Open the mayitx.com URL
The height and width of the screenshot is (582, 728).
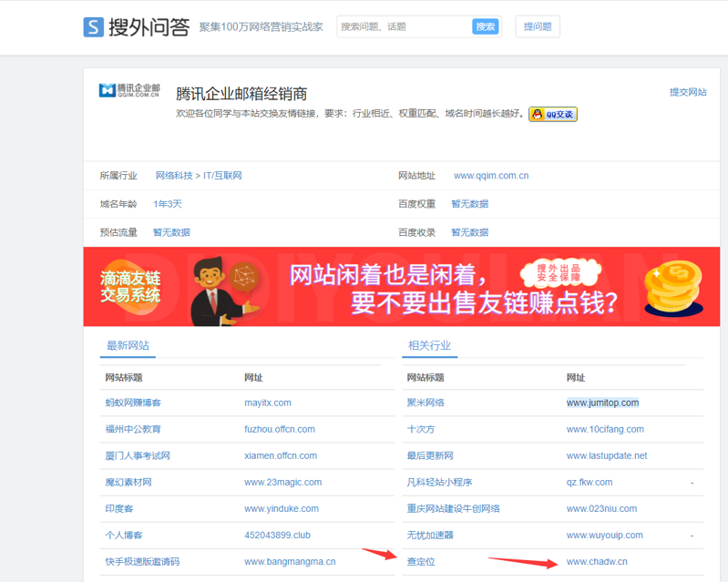(x=268, y=403)
